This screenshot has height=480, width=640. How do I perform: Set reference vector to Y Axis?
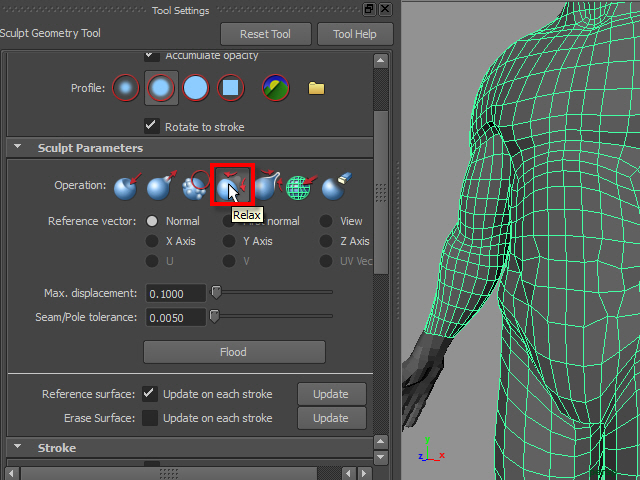click(230, 241)
